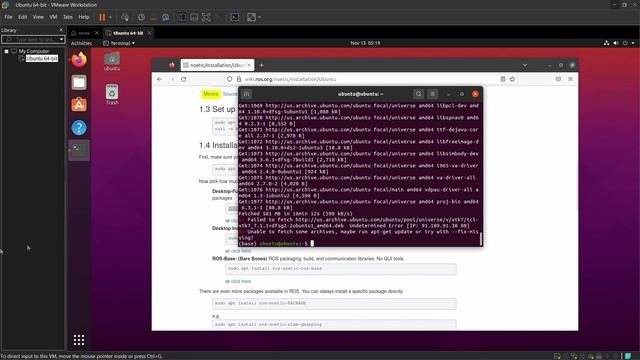The width and height of the screenshot is (640, 360).
Task: Open the dropdown arrow beside the pause button
Action: click(x=110, y=17)
